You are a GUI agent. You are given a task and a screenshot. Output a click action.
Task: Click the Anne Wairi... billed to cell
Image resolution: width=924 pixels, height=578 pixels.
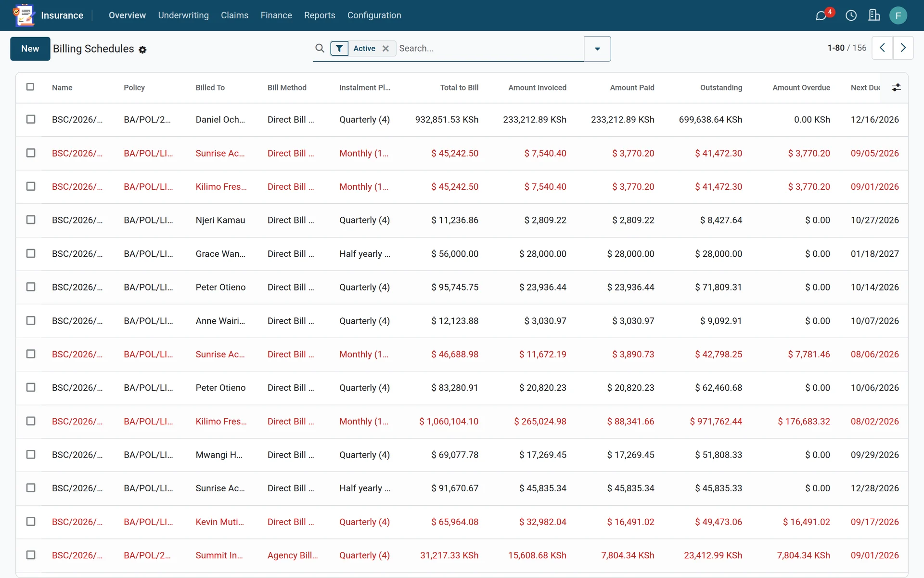coord(220,321)
